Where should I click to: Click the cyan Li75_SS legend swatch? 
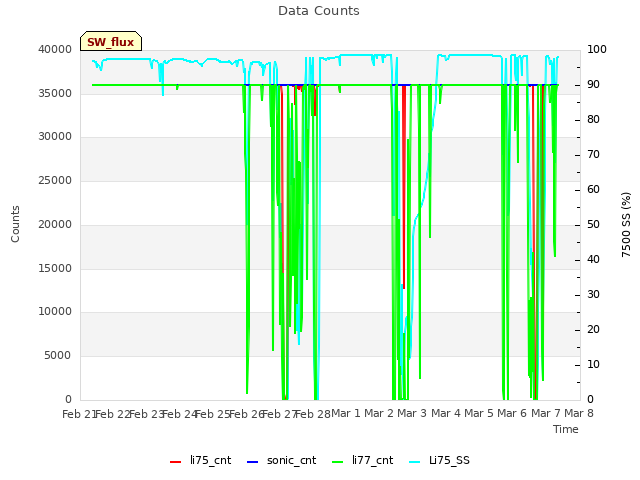click(x=414, y=462)
